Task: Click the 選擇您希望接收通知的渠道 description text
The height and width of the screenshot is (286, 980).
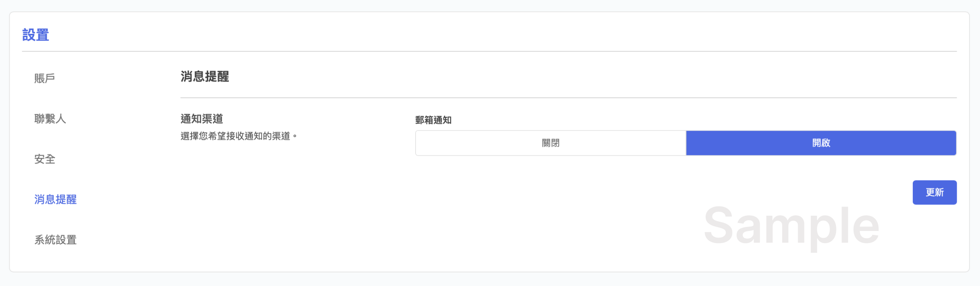Action: tap(235, 136)
